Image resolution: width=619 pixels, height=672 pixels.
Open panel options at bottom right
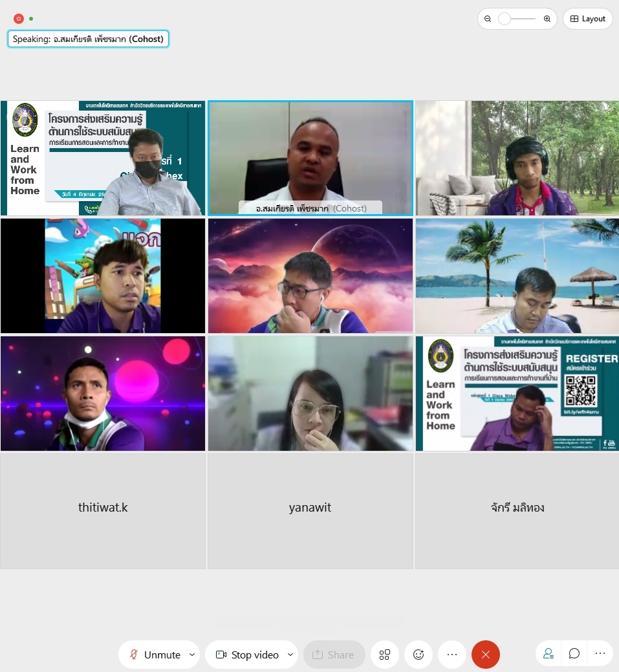tap(600, 654)
